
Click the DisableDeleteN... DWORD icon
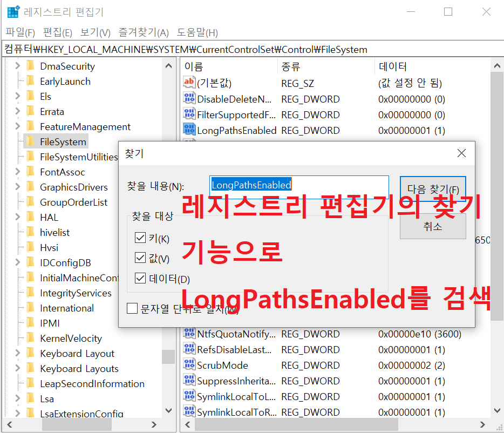[189, 98]
